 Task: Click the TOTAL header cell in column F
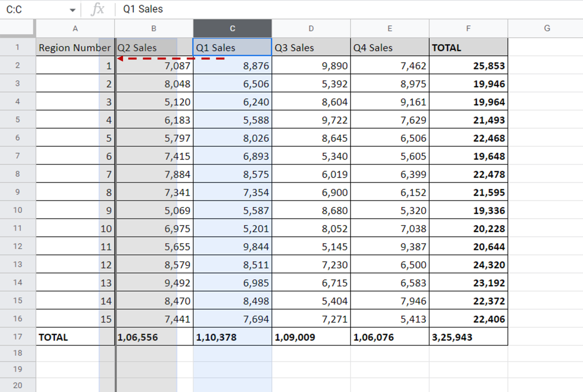tap(468, 47)
